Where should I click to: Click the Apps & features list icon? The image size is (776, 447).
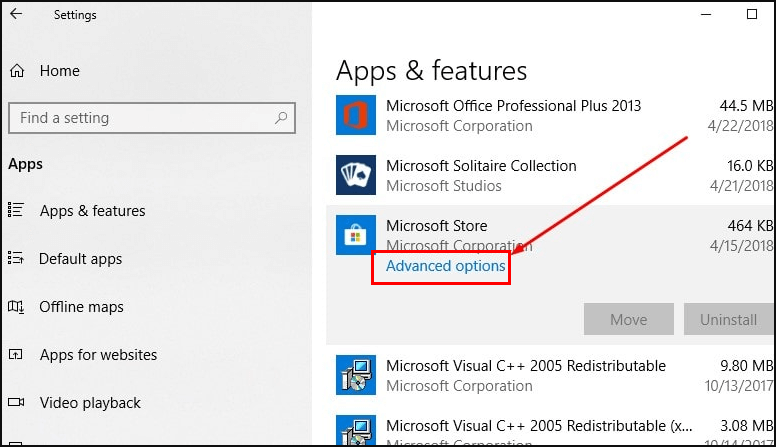point(16,210)
